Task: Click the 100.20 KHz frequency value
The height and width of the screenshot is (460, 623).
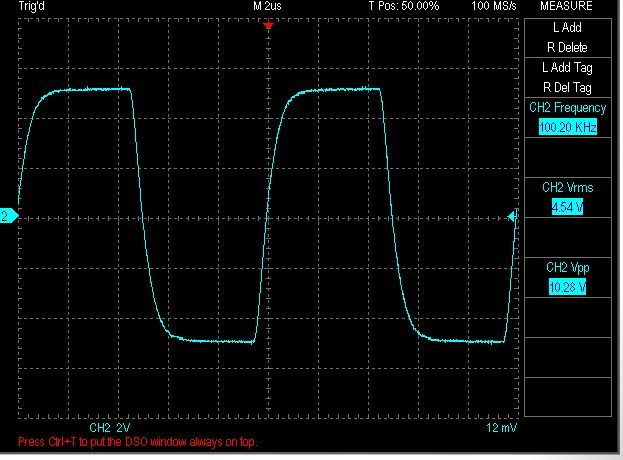Action: click(568, 127)
